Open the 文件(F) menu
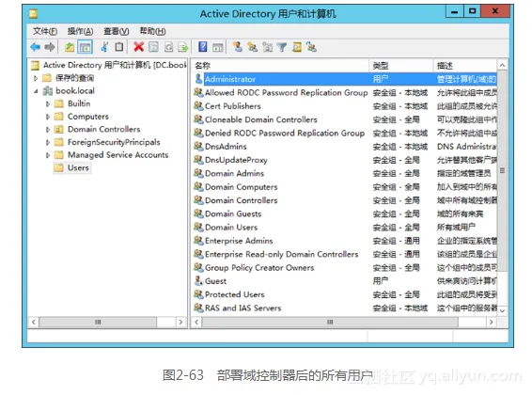 [45, 31]
